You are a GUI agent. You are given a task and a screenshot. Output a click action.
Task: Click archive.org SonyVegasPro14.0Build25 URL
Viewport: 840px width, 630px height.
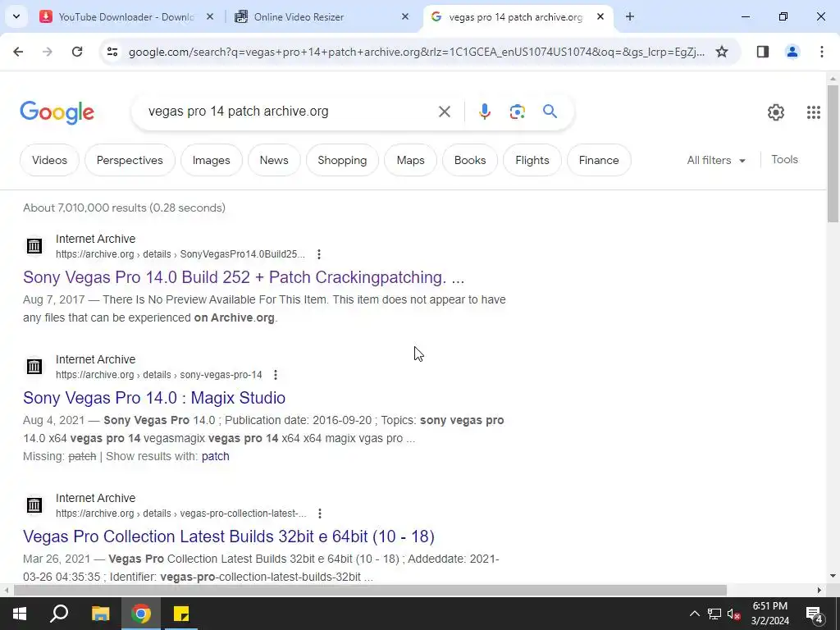coord(180,254)
